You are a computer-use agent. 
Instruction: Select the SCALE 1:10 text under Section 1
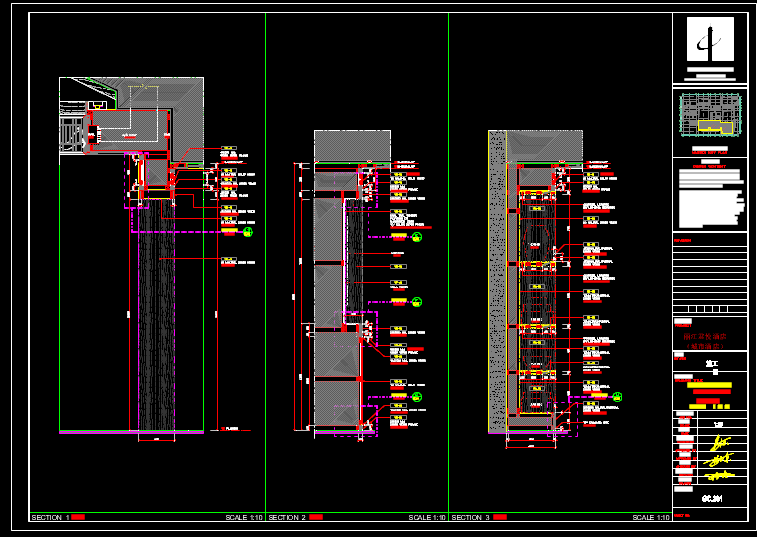tap(244, 517)
